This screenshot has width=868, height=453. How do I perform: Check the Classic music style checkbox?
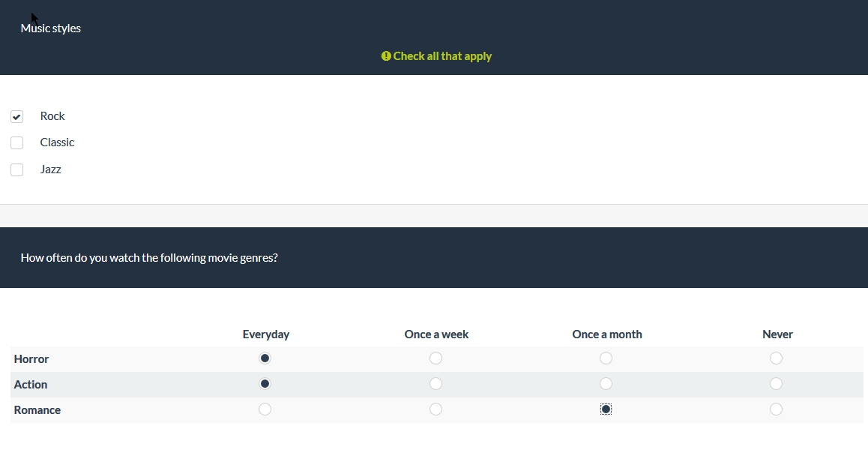pyautogui.click(x=17, y=142)
